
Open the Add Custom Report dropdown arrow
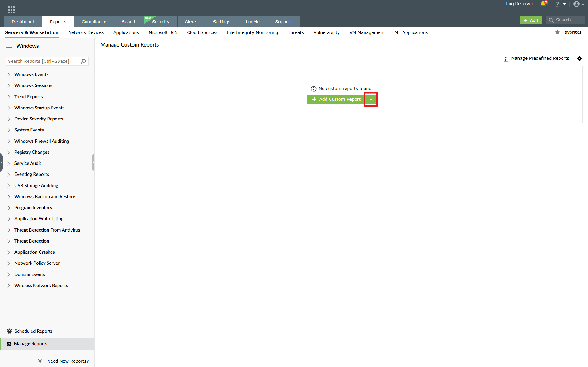pyautogui.click(x=371, y=99)
